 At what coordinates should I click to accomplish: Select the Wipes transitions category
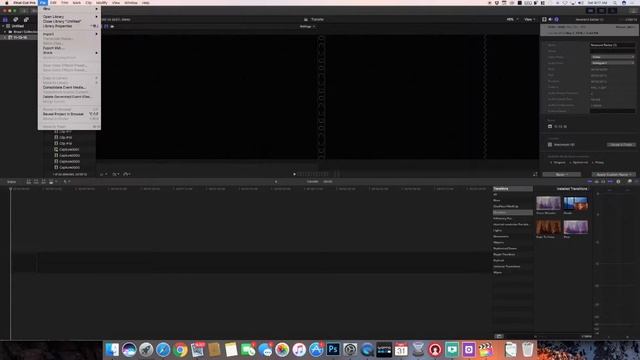pyautogui.click(x=512, y=272)
